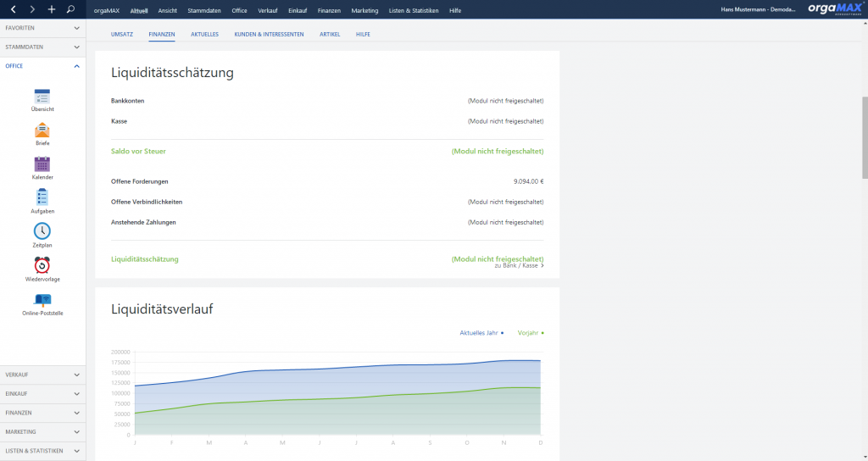
Task: Open the Hilfe menu in menu bar
Action: point(455,10)
